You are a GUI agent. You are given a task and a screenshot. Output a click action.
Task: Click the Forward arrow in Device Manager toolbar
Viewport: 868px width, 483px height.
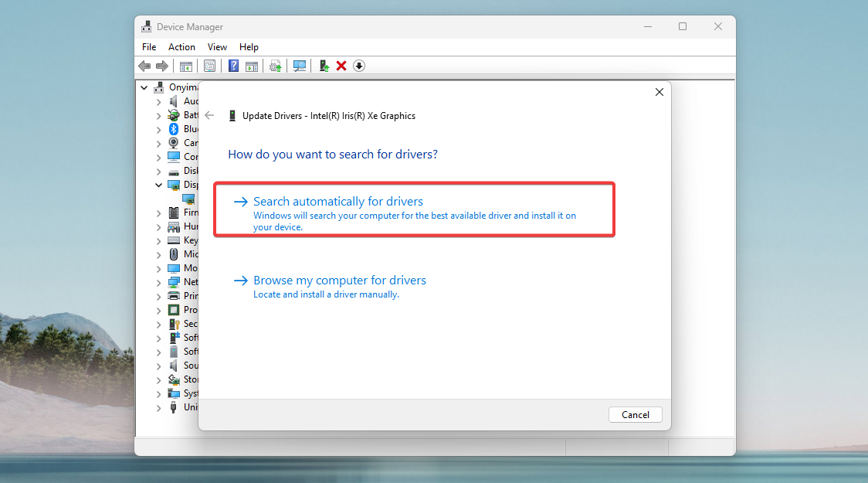coord(161,66)
